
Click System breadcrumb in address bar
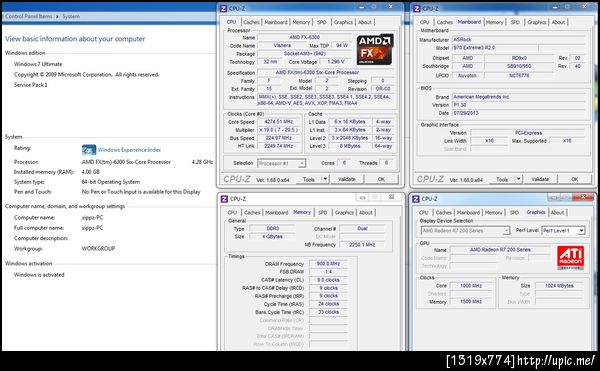pos(71,16)
